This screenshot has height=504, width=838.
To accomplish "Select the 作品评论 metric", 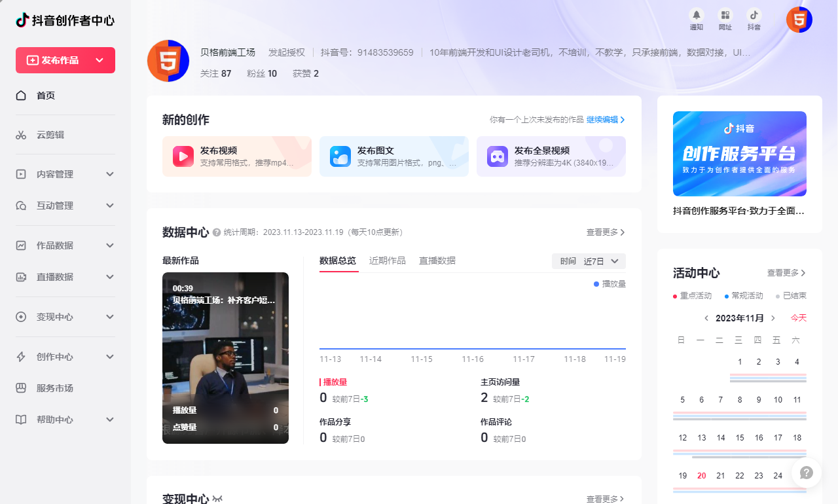I will pos(503,431).
